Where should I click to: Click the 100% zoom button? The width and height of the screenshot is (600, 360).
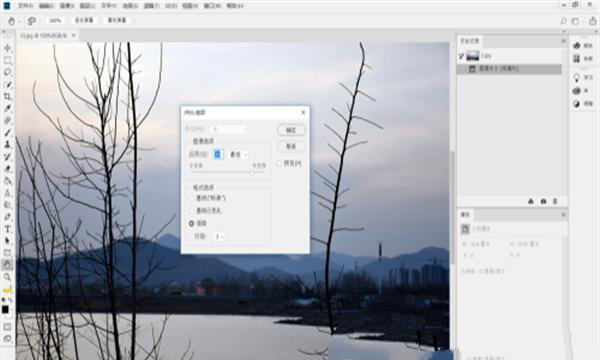tap(55, 20)
